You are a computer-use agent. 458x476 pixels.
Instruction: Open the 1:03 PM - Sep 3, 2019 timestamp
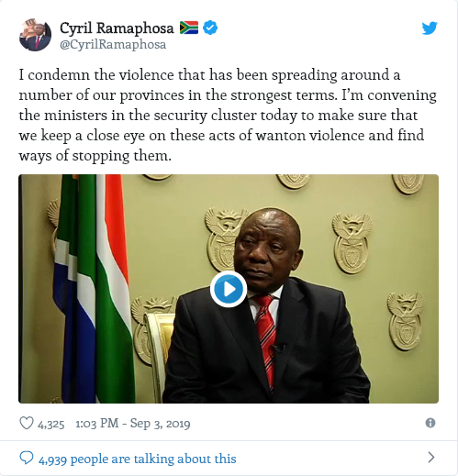pyautogui.click(x=133, y=424)
